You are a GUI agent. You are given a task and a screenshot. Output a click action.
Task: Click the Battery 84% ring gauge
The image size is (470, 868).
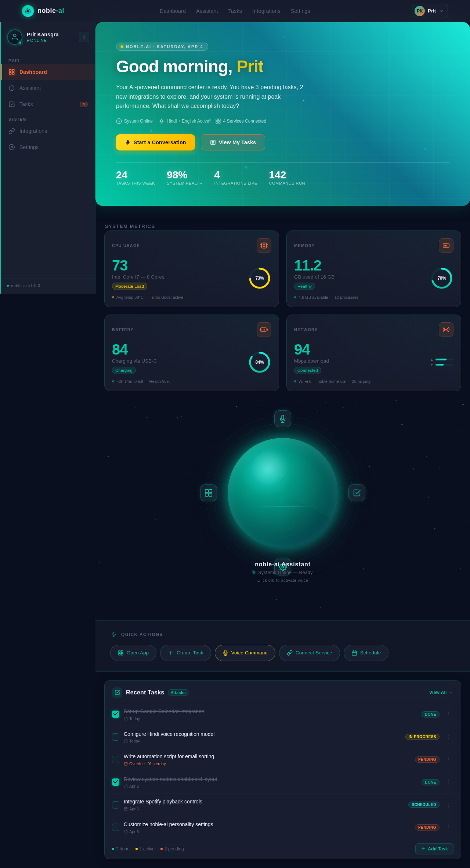(260, 362)
